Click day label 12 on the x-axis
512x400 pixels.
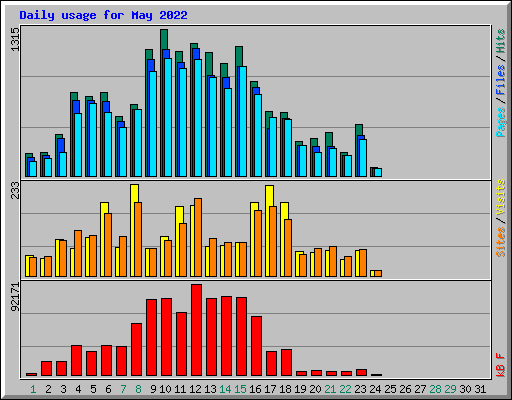pyautogui.click(x=195, y=389)
